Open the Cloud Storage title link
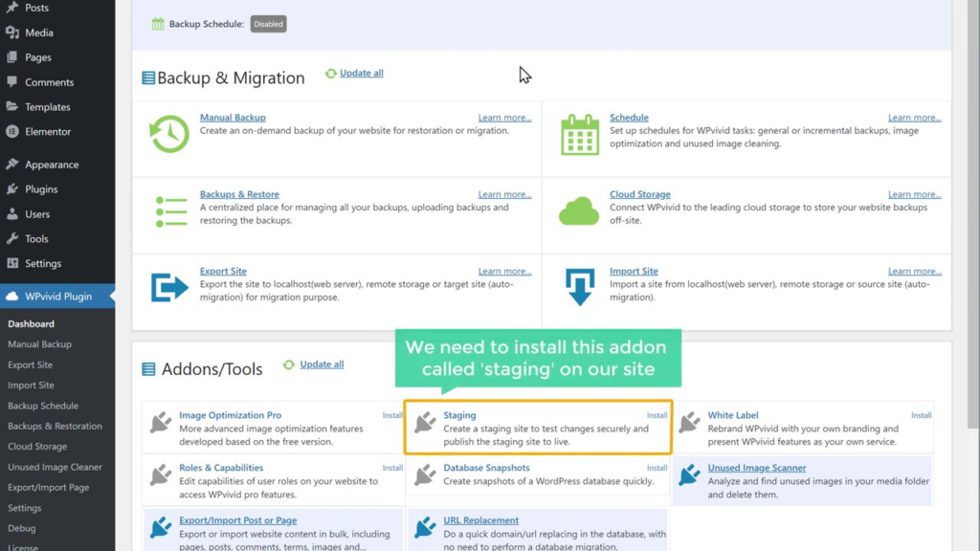Viewport: 980px width, 551px height. (640, 194)
